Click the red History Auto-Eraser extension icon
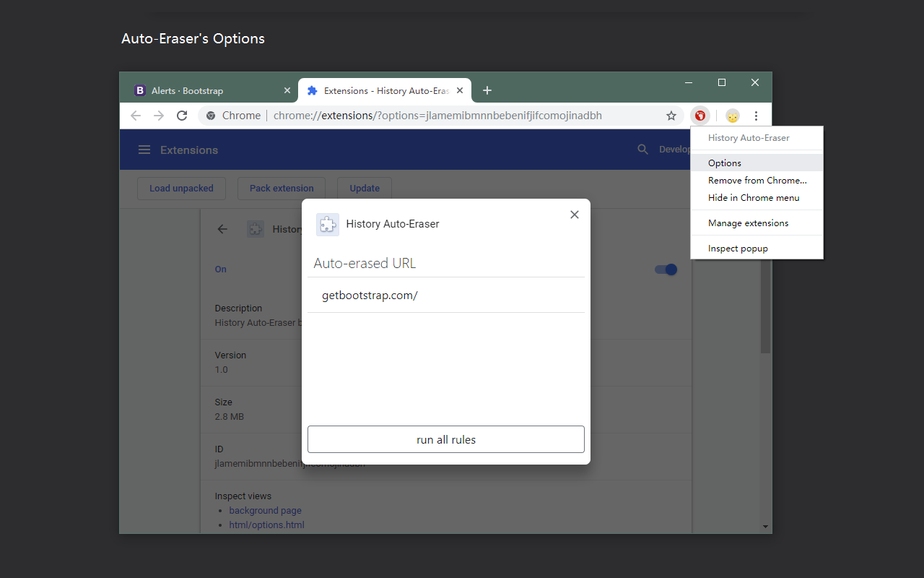The width and height of the screenshot is (924, 578). [x=699, y=116]
